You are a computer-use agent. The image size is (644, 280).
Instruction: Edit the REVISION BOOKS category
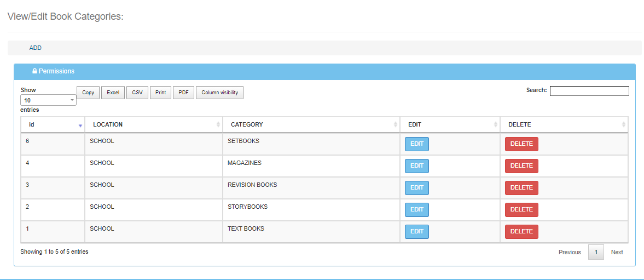click(x=416, y=188)
